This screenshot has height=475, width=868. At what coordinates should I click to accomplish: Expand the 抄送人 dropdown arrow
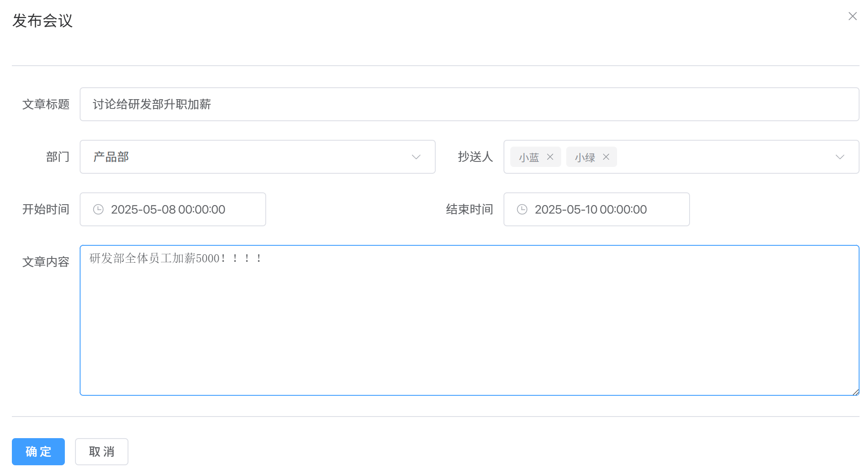tap(840, 157)
